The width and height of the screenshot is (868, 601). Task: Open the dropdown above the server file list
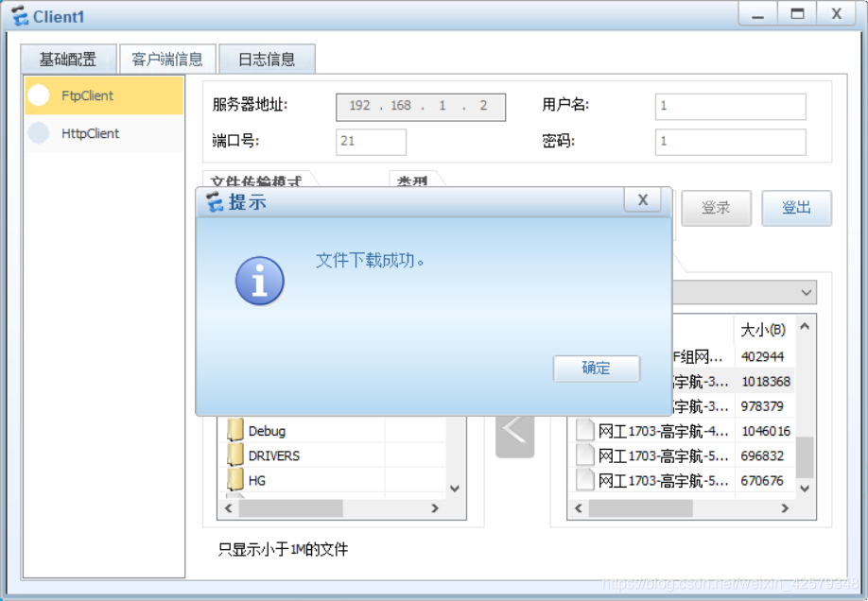(x=806, y=293)
